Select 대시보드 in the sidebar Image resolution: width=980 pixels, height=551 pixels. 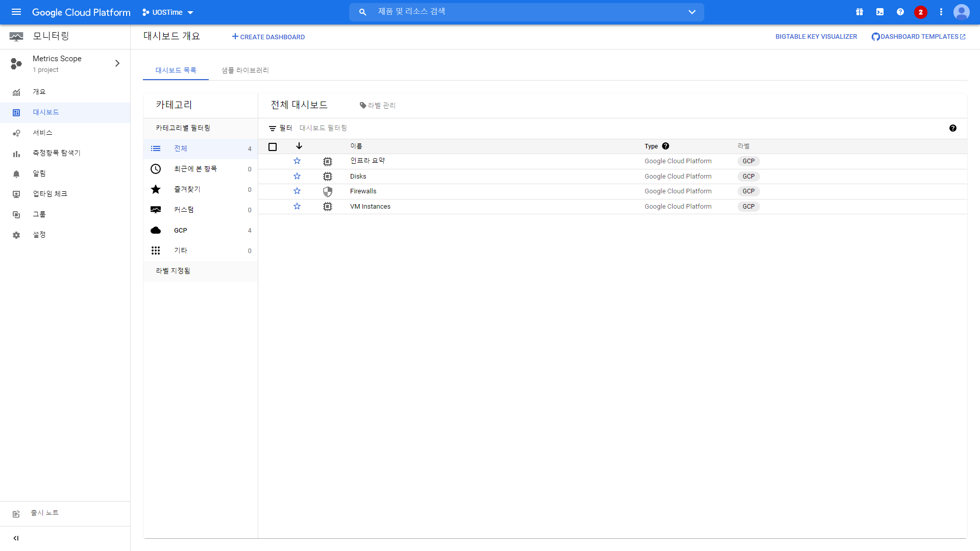65,112
